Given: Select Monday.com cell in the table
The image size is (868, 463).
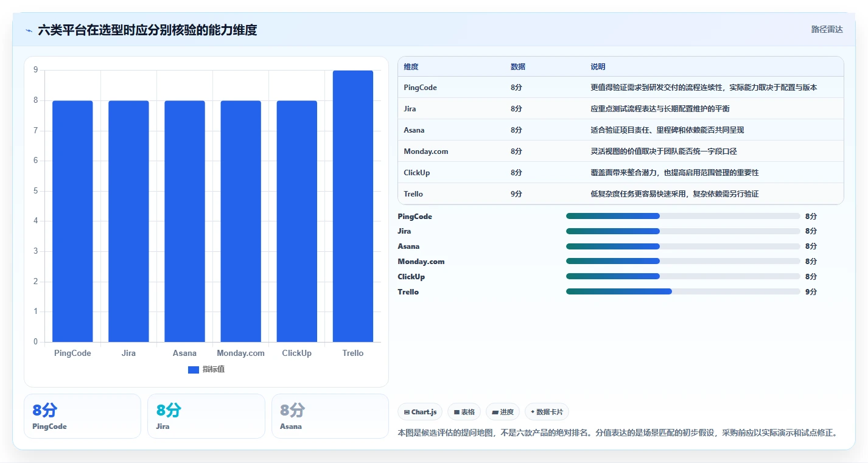Looking at the screenshot, I should click(425, 151).
